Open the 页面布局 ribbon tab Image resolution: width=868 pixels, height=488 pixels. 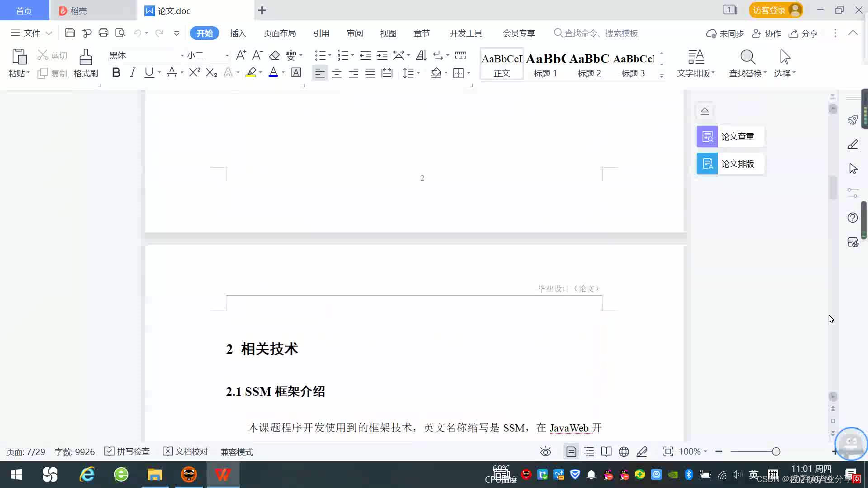[x=279, y=33]
